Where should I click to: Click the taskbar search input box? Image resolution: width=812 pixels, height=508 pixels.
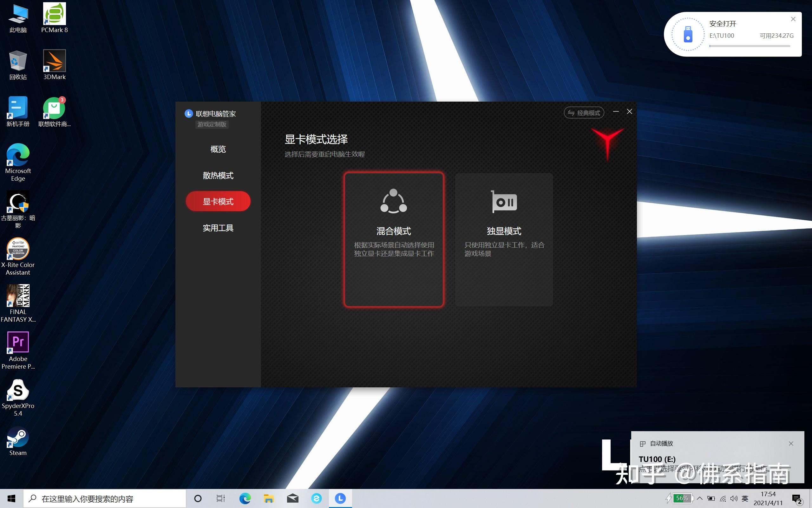[x=105, y=498]
